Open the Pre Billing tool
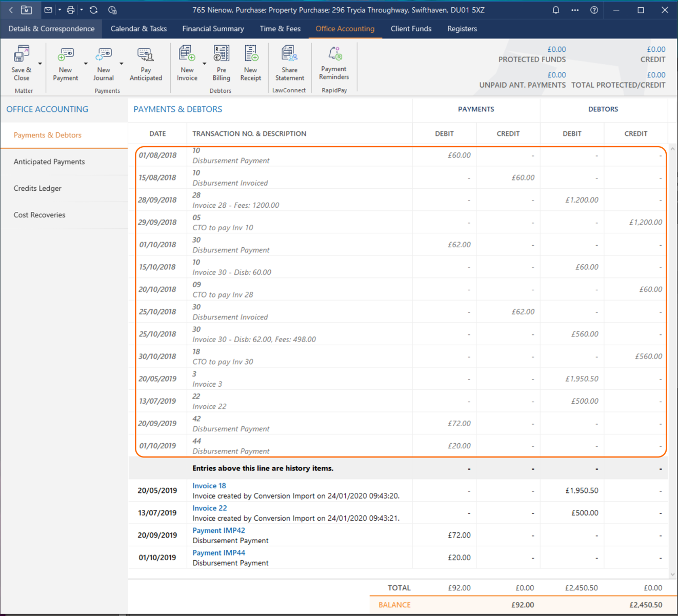Screen dimensions: 678x616 pos(221,54)
